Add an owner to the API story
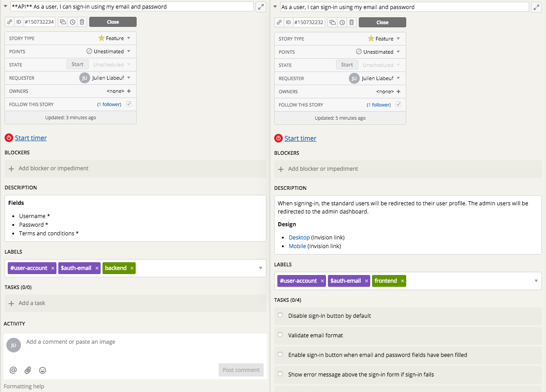This screenshot has width=546, height=392. point(129,91)
